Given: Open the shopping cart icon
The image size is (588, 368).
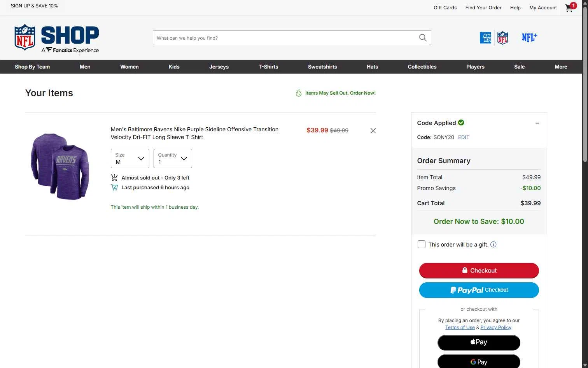Looking at the screenshot, I should click(570, 7).
